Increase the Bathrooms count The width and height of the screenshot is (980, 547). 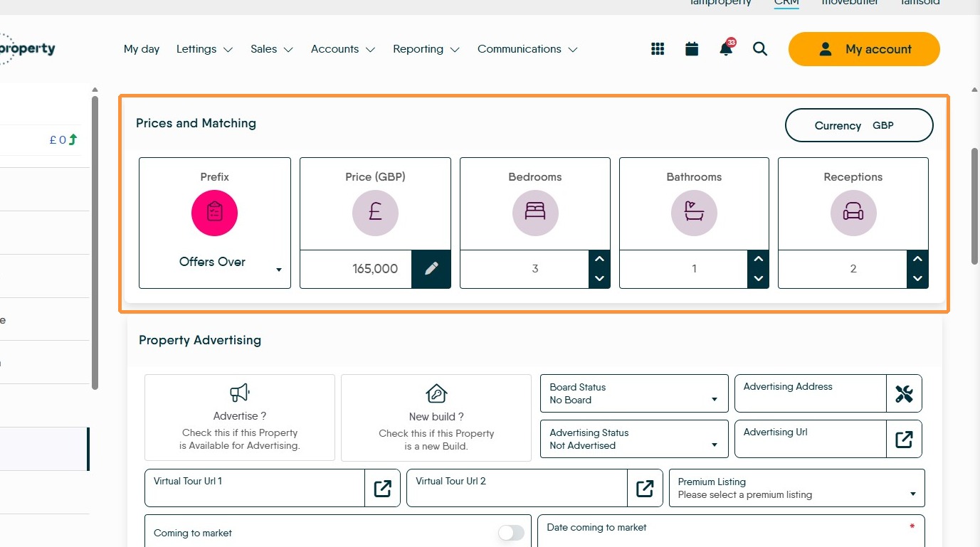pos(759,260)
